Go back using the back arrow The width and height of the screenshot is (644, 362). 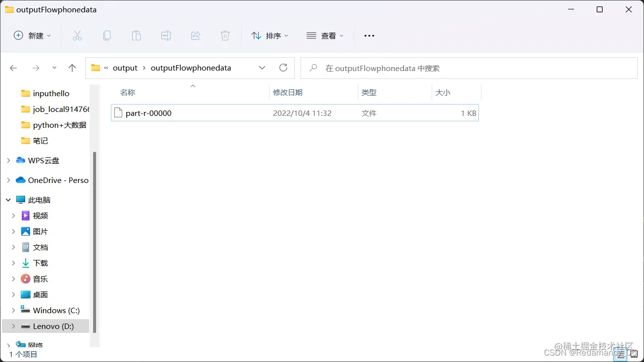pyautogui.click(x=13, y=68)
